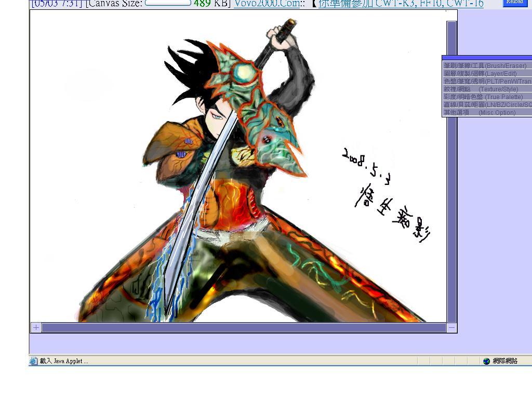532x399 pixels.
Task: Click the canvas vertical scrollbar
Action: [x=451, y=171]
